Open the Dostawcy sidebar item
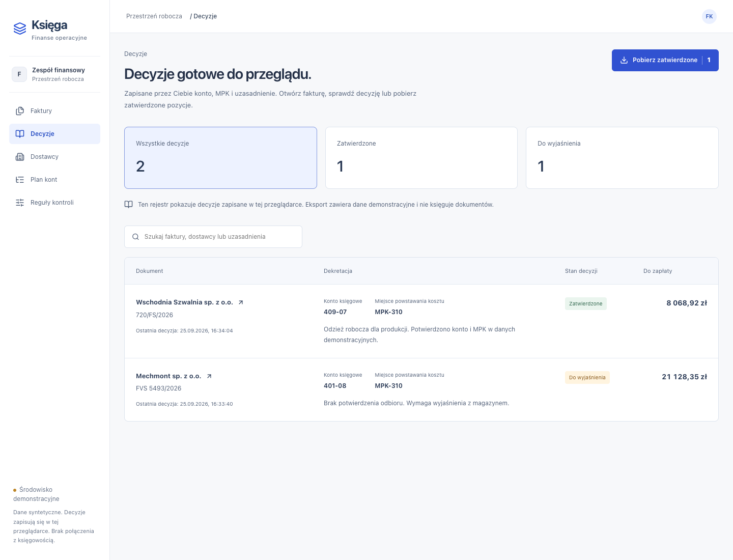The width and height of the screenshot is (733, 560). click(x=55, y=157)
